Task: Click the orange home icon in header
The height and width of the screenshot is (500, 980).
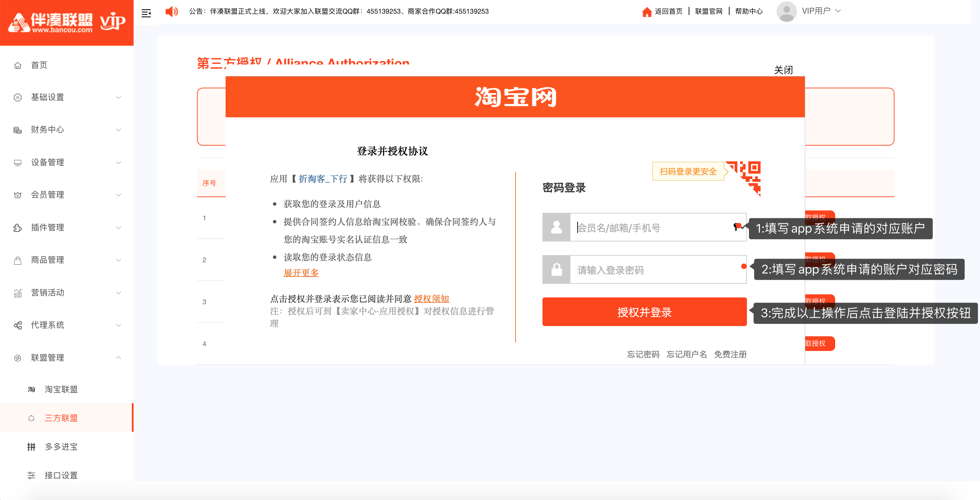Action: pyautogui.click(x=646, y=12)
